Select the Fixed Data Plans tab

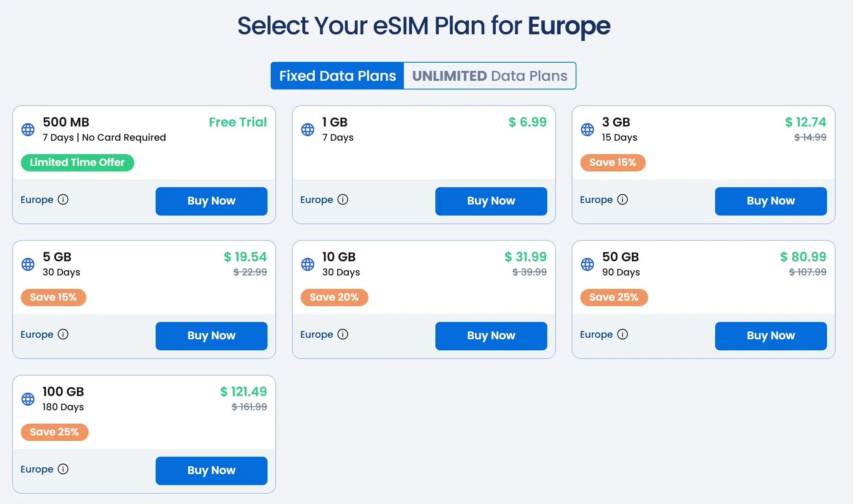point(337,76)
